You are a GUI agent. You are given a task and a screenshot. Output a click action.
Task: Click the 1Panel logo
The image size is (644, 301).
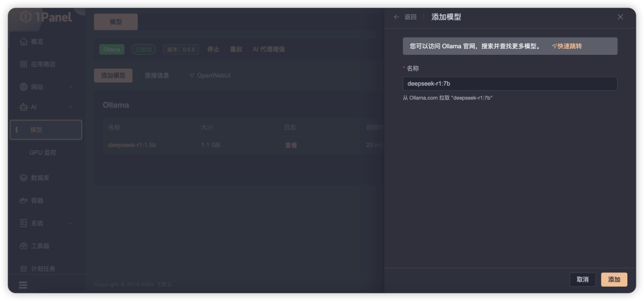[47, 17]
